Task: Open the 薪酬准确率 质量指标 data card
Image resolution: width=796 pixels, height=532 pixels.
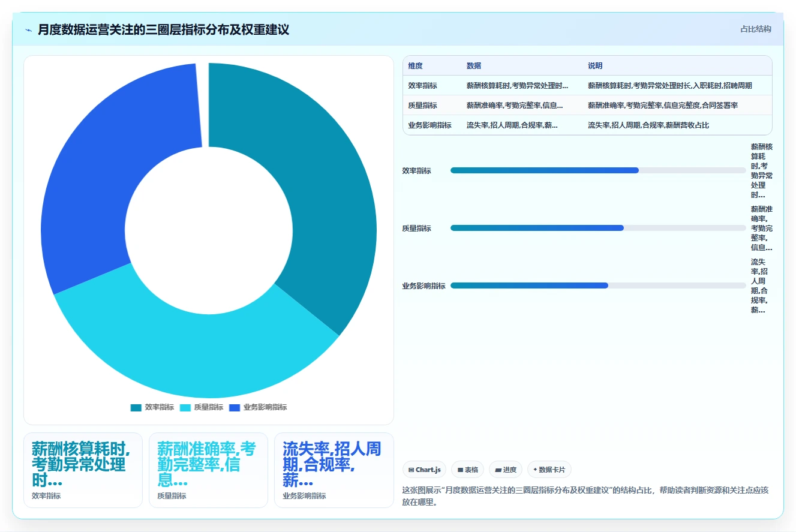Action: (208, 470)
